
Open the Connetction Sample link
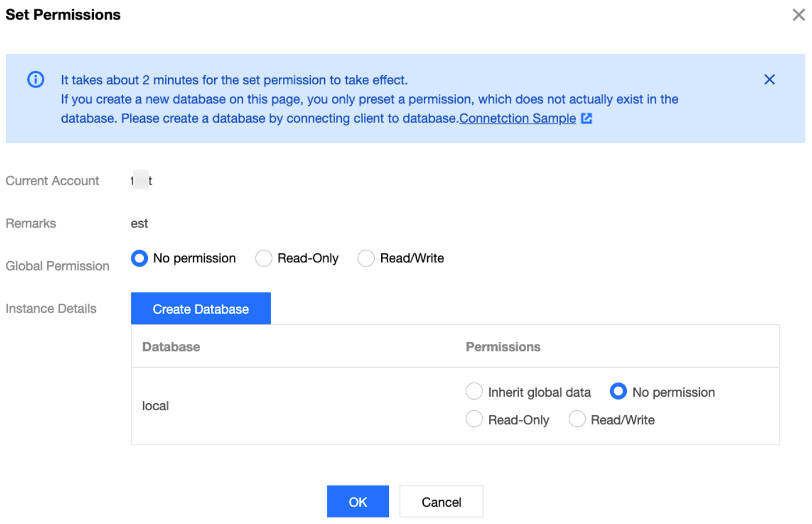517,118
